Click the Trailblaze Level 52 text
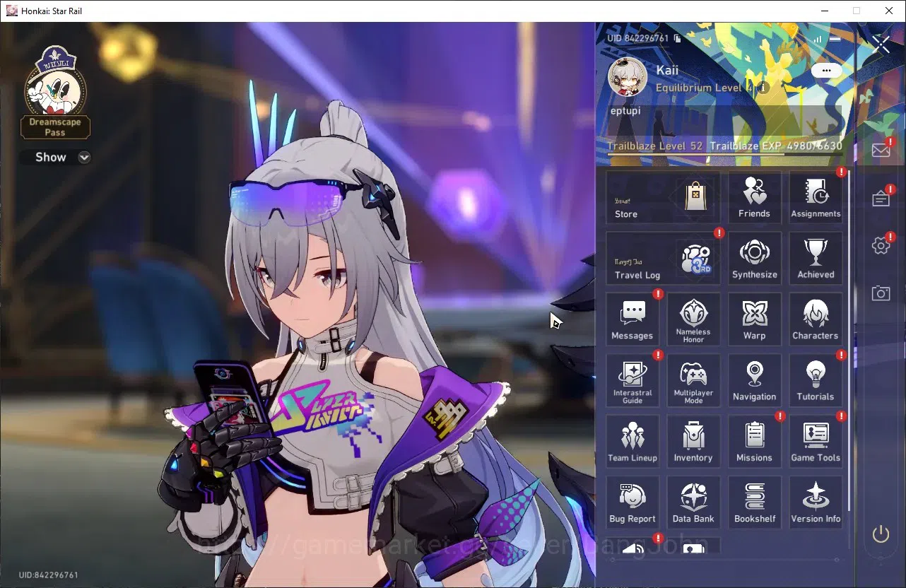Screen dimensions: 906x588 tap(655, 146)
